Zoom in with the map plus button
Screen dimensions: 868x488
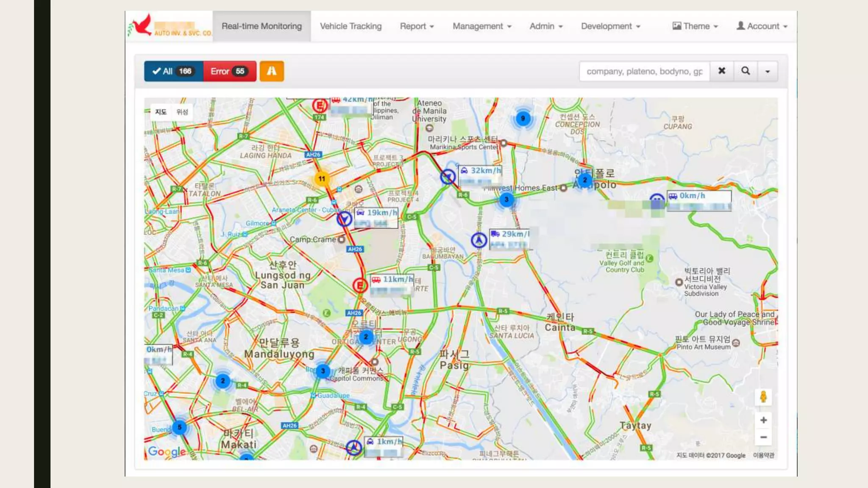[x=763, y=420]
